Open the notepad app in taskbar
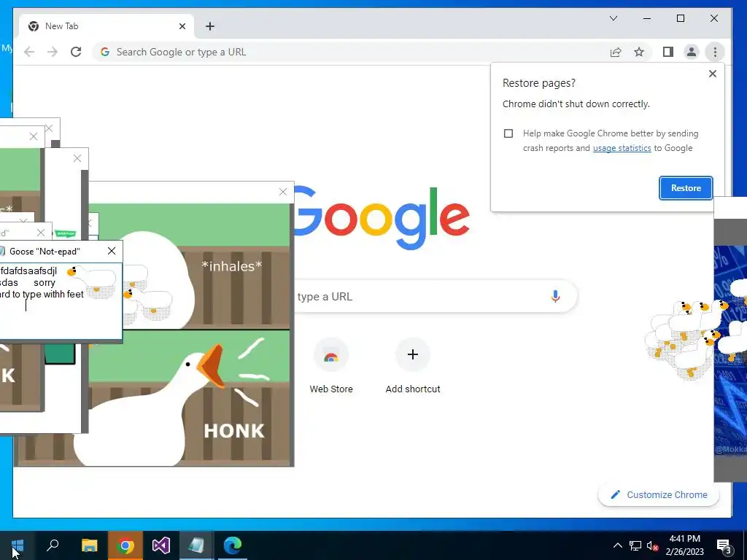The width and height of the screenshot is (747, 560). 196,545
